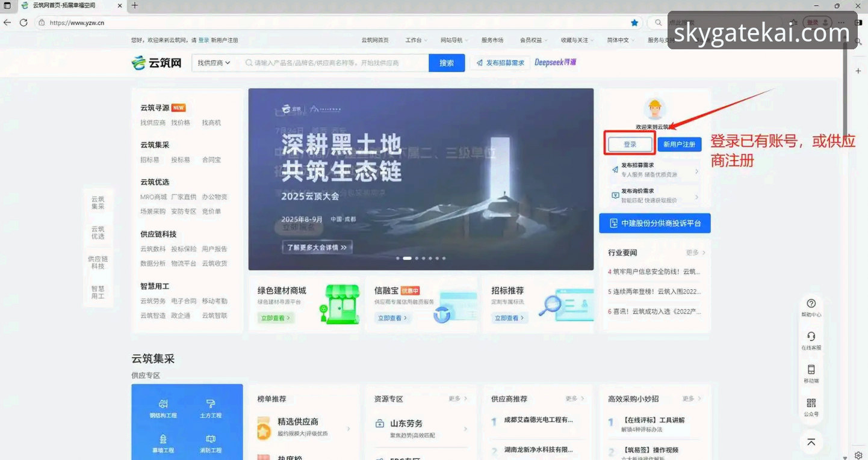Select 云筑优选 in left floating nav

tap(98, 233)
